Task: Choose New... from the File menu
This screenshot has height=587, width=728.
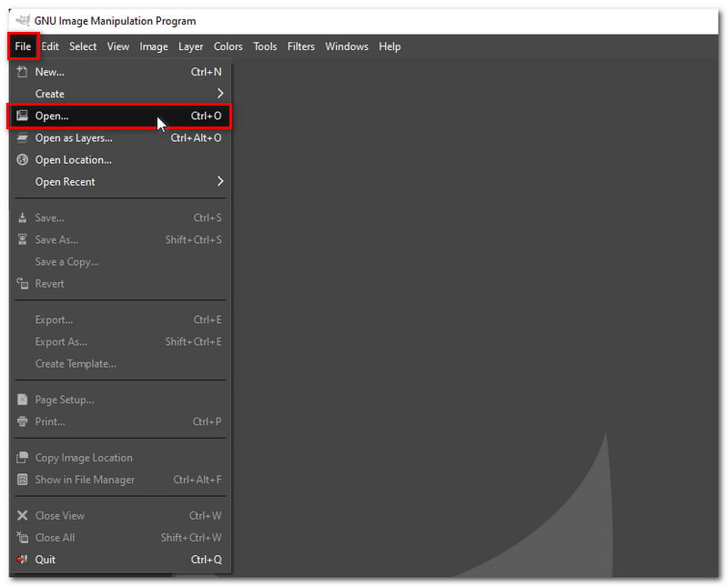Action: click(x=120, y=72)
